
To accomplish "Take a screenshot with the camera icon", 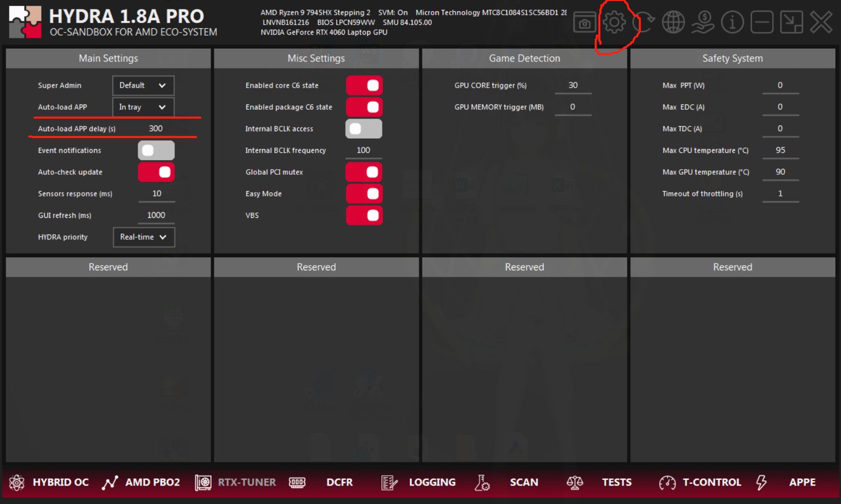I will pyautogui.click(x=584, y=23).
